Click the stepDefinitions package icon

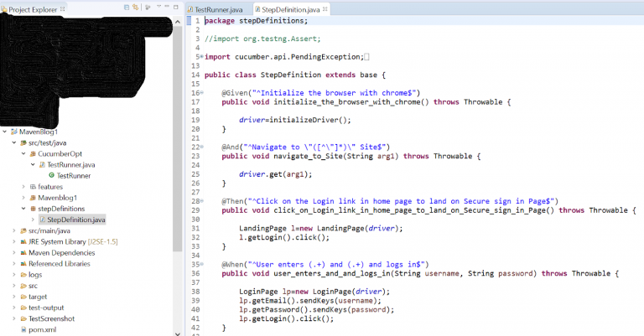pyautogui.click(x=33, y=209)
